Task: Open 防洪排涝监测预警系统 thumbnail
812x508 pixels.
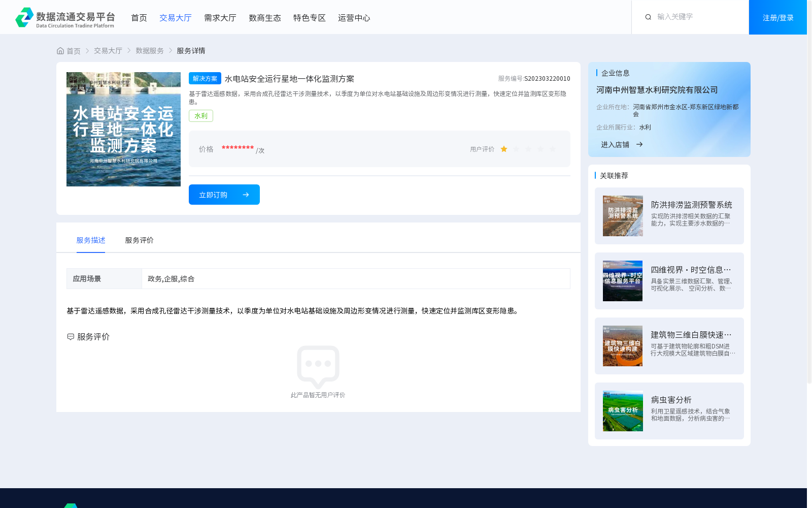Action: [623, 216]
